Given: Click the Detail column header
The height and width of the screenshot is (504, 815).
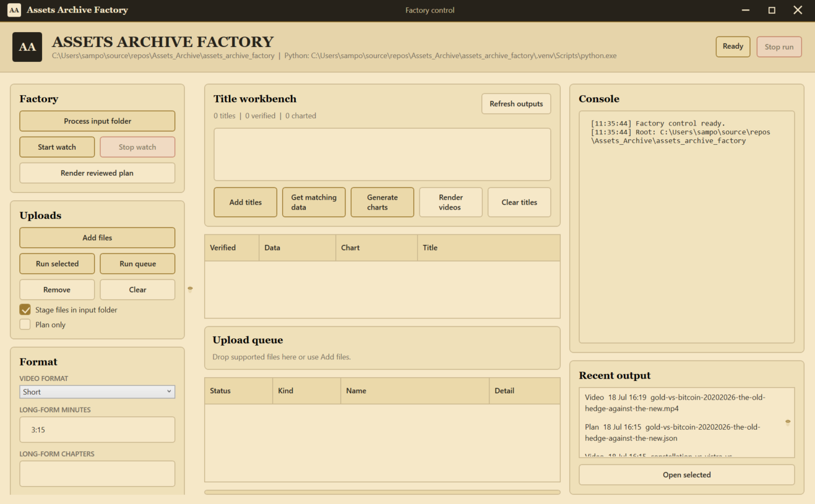Looking at the screenshot, I should [525, 391].
